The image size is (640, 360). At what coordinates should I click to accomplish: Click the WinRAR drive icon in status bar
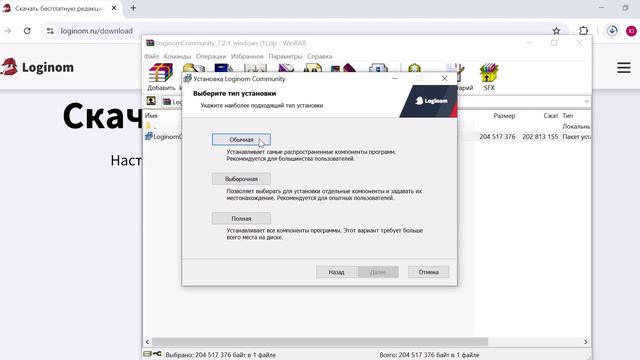click(x=148, y=354)
